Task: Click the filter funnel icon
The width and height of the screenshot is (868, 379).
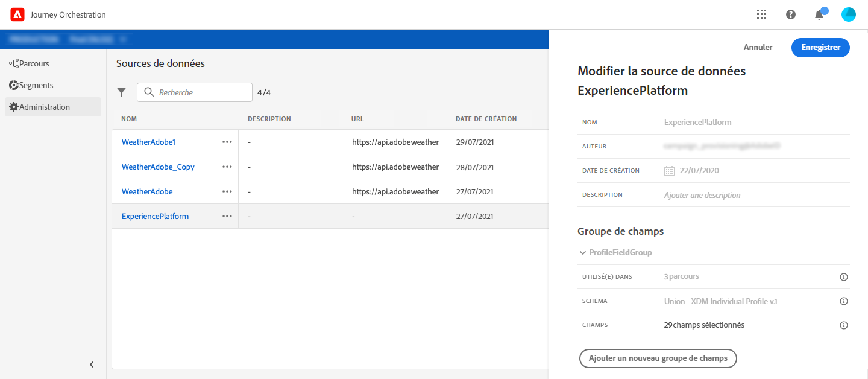Action: coord(122,92)
